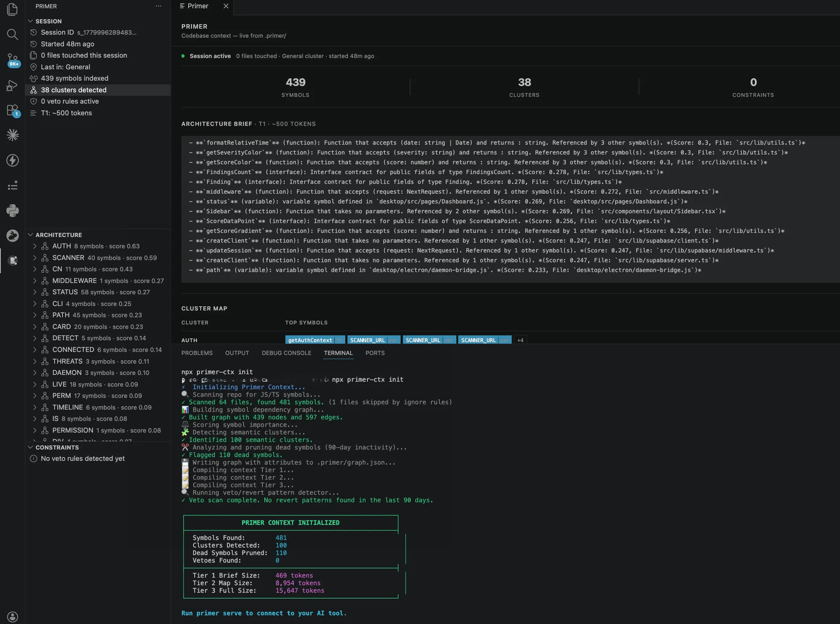Image resolution: width=840 pixels, height=624 pixels.
Task: Collapse the CONSTRAINTS section
Action: [x=30, y=447]
